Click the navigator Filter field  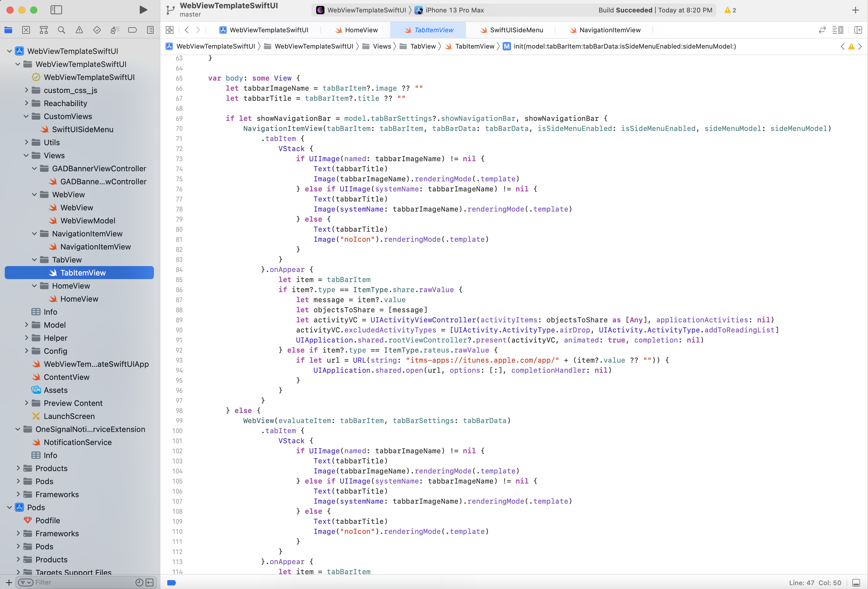[x=86, y=582]
